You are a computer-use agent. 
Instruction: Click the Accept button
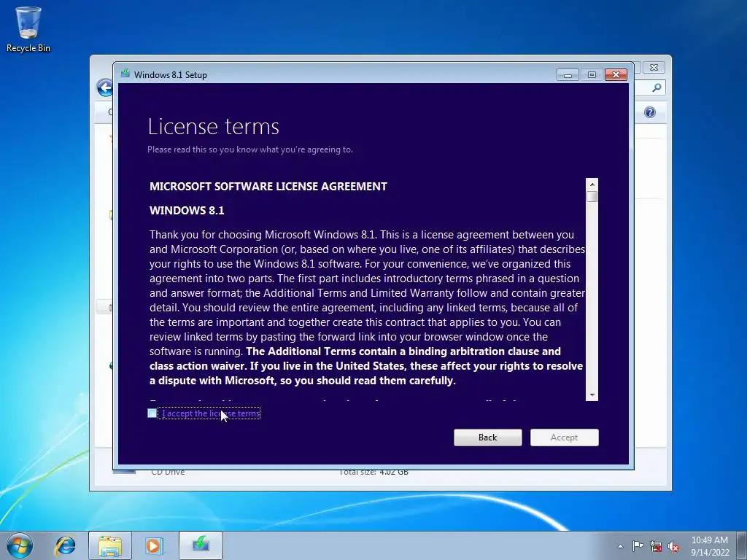coord(564,437)
